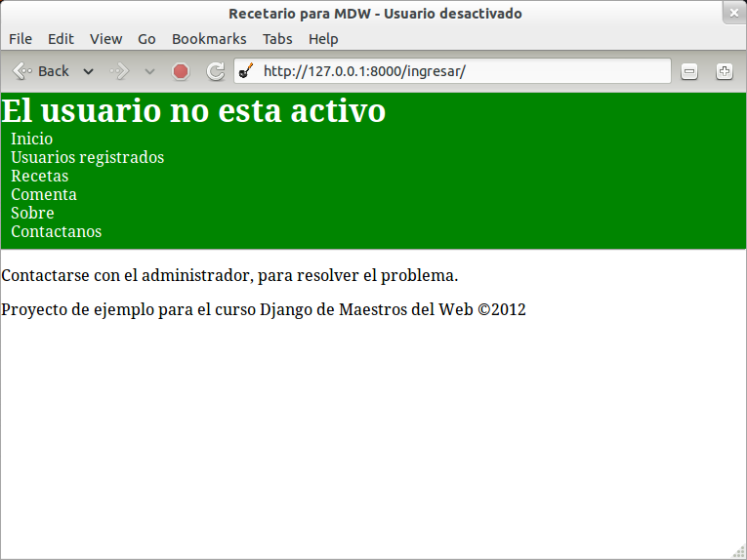
Task: Click the site icon in the address bar
Action: 246,71
